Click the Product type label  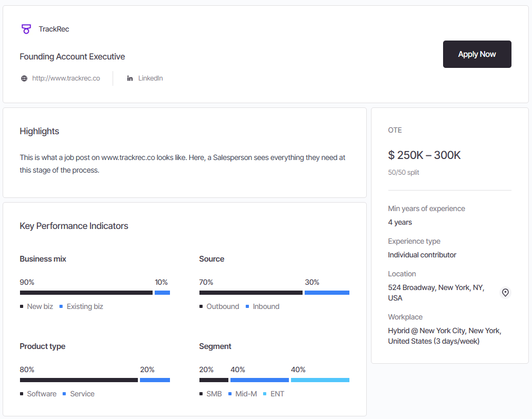tap(43, 346)
